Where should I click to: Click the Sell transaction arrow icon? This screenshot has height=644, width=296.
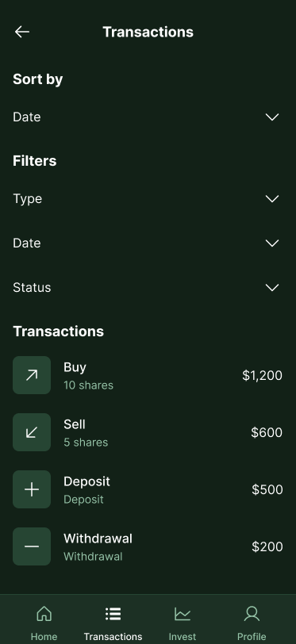coord(32,432)
